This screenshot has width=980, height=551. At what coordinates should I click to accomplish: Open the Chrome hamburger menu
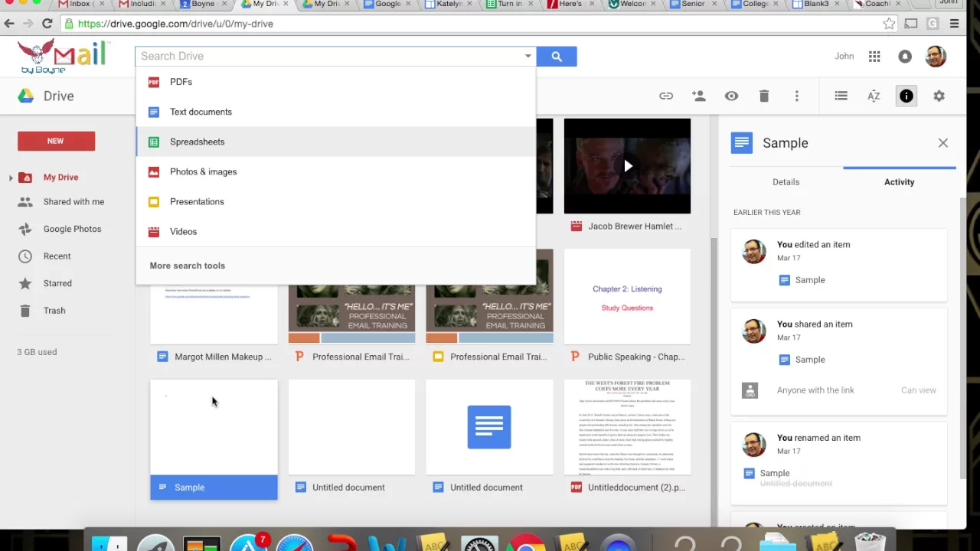click(x=954, y=24)
